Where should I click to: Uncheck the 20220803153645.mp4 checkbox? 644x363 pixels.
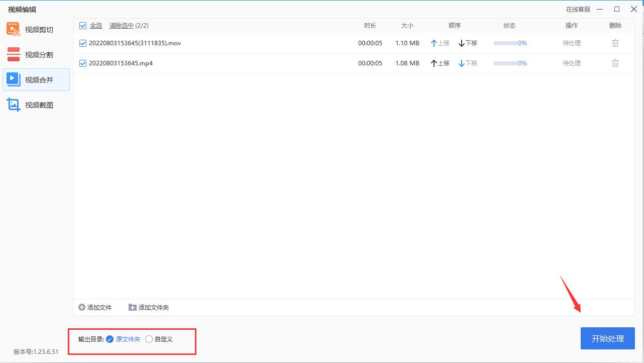[83, 63]
